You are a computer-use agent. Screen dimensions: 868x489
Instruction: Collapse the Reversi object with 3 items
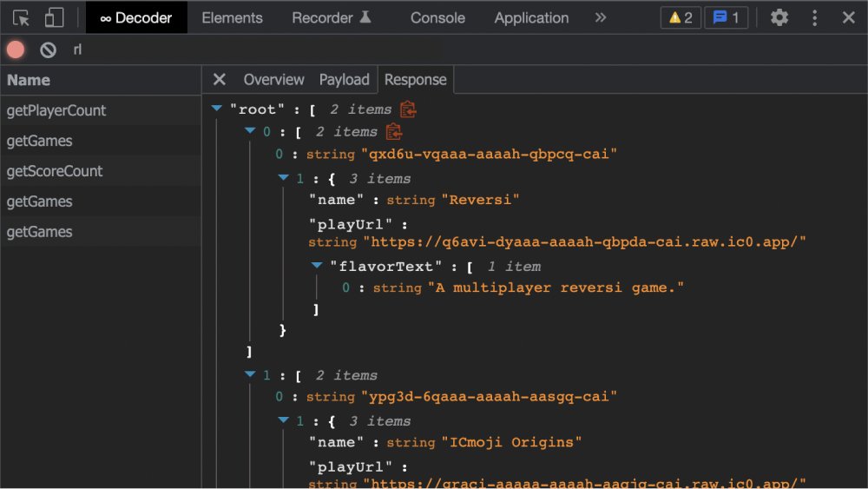point(284,177)
